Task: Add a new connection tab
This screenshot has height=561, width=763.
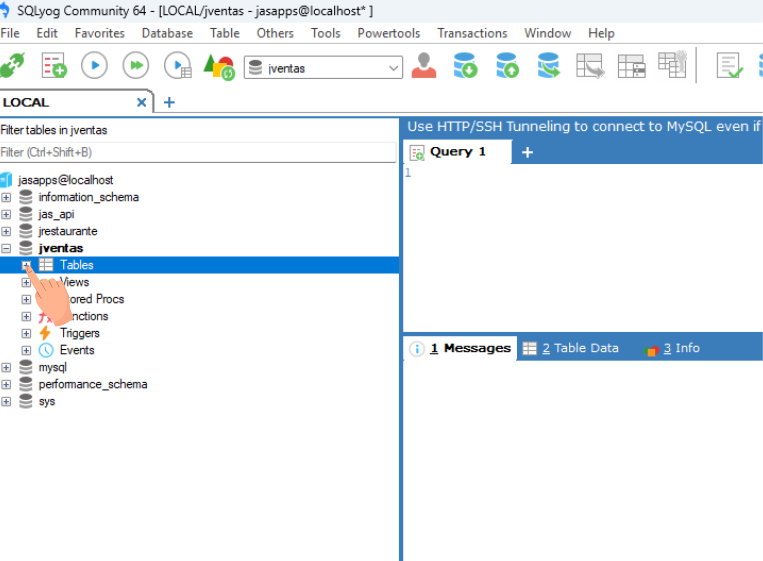Action: coord(169,102)
